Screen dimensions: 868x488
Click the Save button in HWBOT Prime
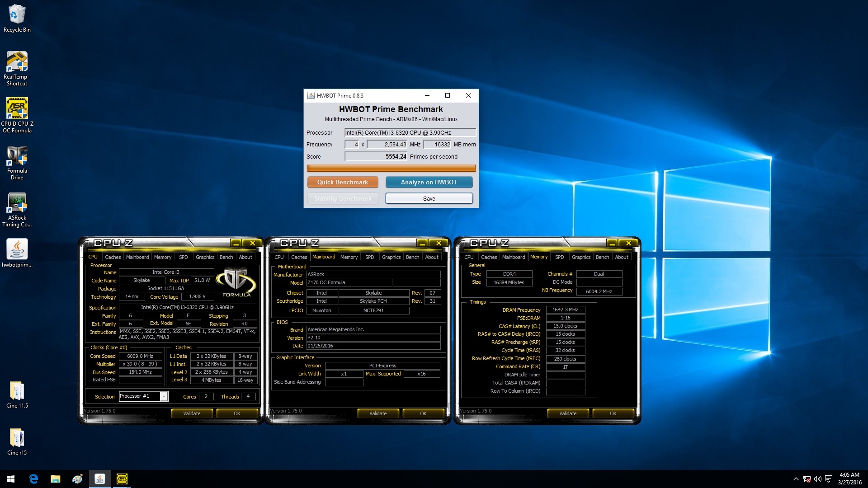click(429, 198)
